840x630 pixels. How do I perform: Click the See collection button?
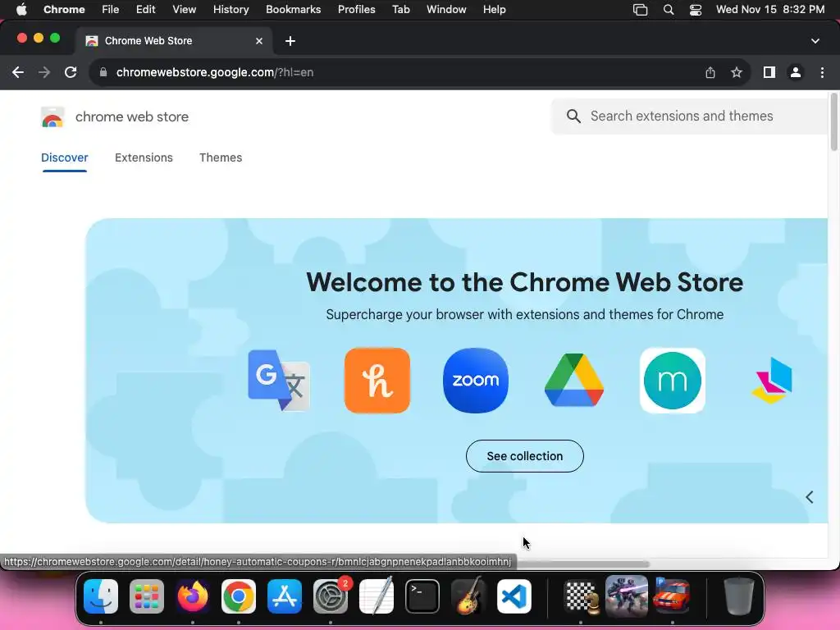(x=525, y=456)
